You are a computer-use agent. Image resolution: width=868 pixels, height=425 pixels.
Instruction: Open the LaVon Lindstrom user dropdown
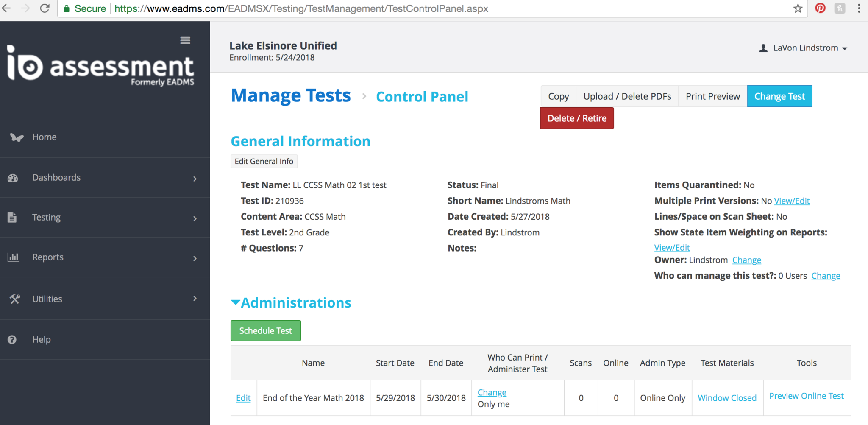point(804,48)
